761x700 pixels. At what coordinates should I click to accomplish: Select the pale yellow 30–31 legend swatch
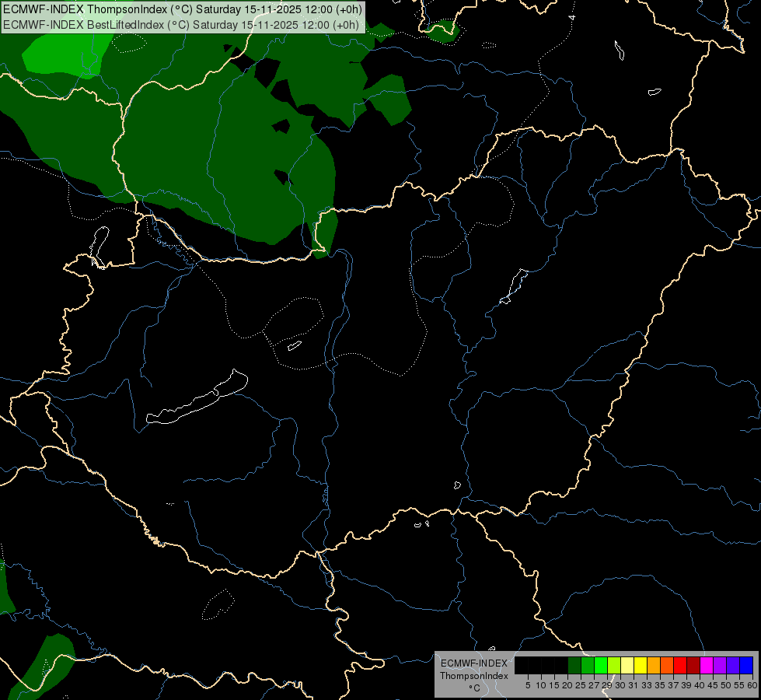[627, 665]
